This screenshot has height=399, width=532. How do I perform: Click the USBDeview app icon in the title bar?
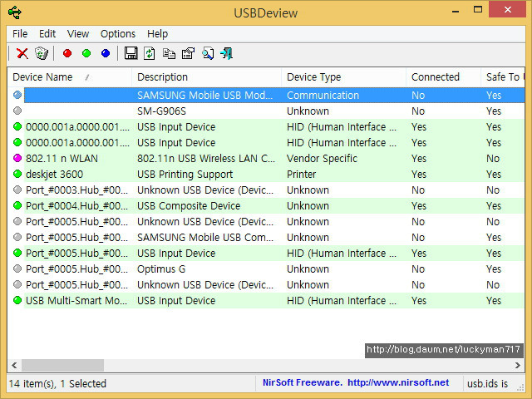[15, 12]
